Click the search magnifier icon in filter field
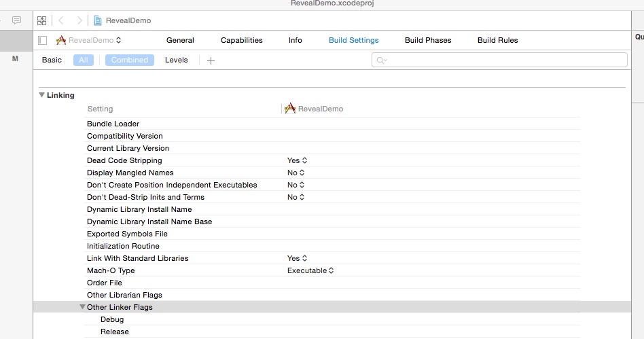This screenshot has width=644, height=339. [x=381, y=60]
